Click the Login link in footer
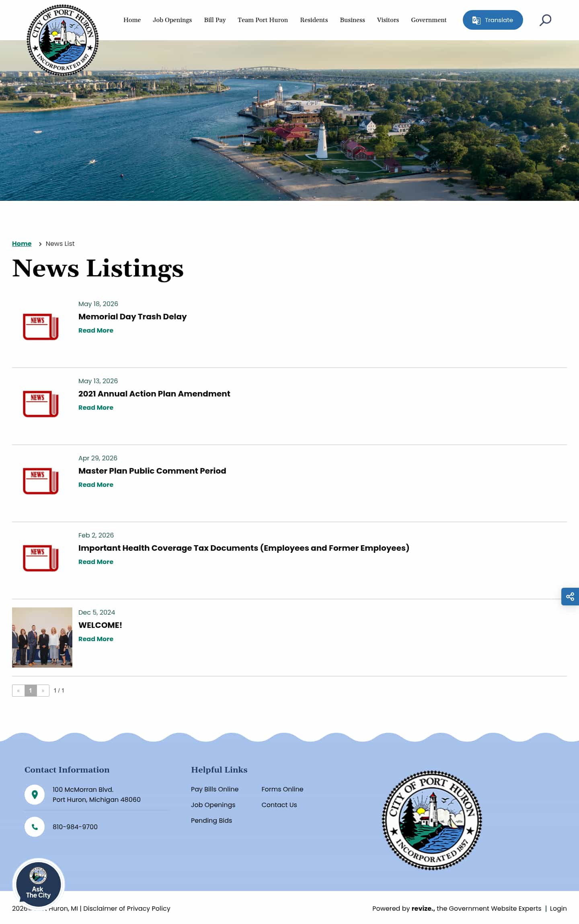 coord(558,908)
